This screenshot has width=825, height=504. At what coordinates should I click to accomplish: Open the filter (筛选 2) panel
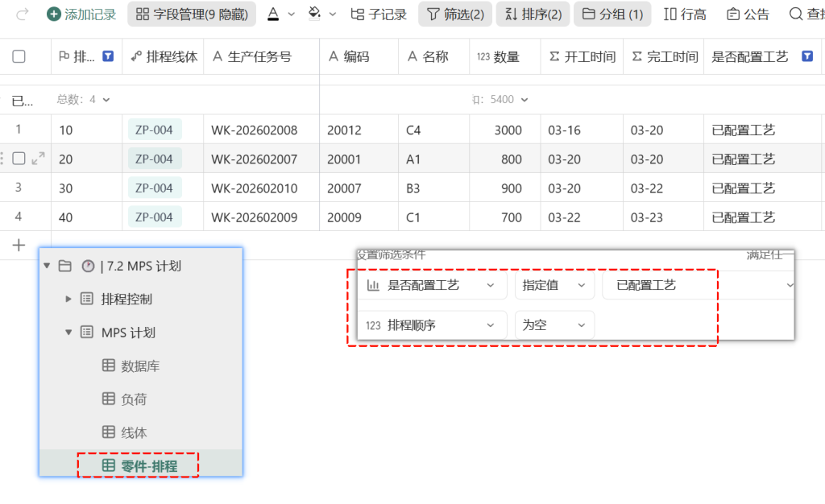point(455,14)
